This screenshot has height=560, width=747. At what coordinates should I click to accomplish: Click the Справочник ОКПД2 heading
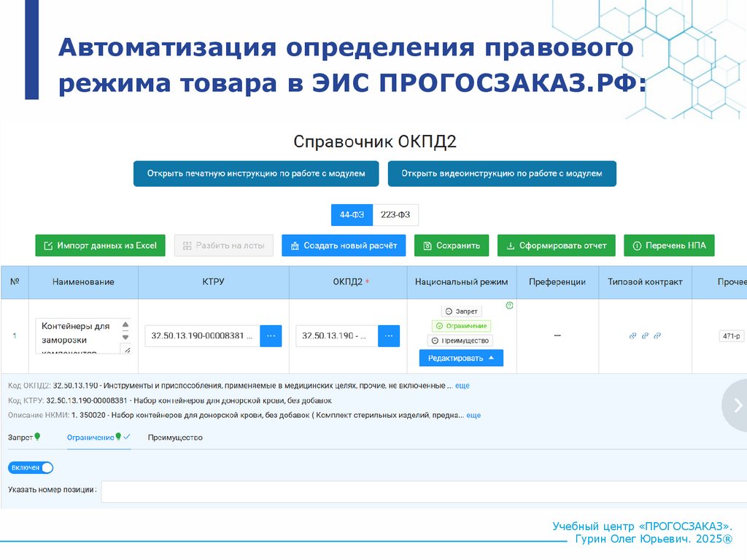coord(375,142)
